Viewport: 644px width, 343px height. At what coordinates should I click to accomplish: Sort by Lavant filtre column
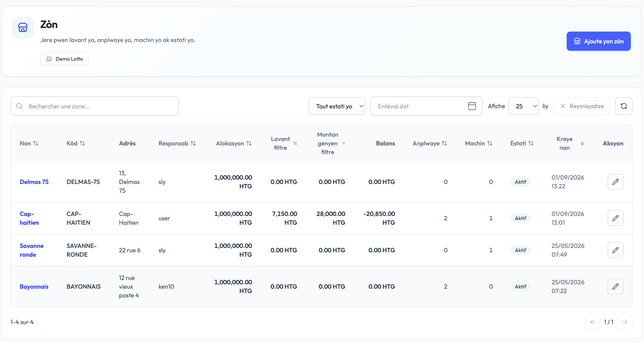[x=284, y=143]
